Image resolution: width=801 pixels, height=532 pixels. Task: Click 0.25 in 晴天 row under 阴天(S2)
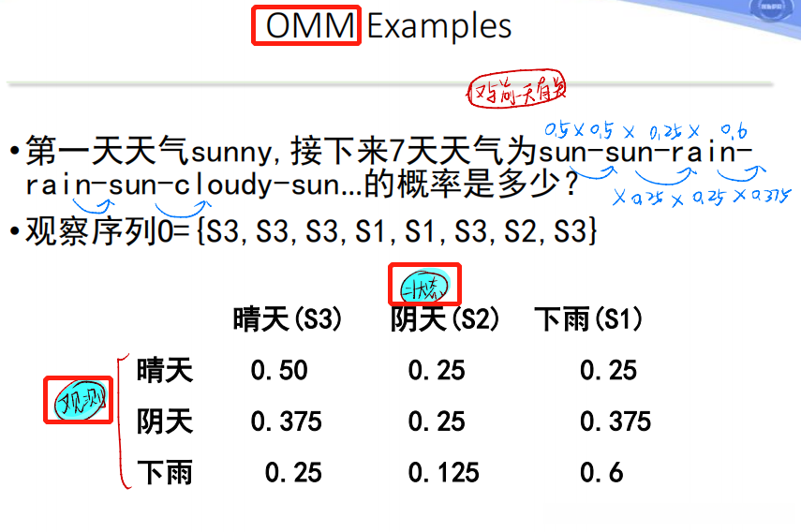437,370
